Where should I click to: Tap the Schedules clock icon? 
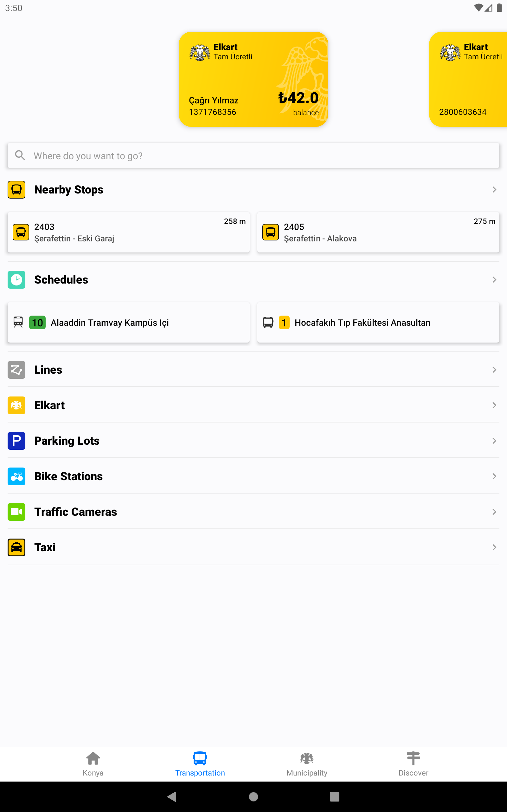[16, 279]
